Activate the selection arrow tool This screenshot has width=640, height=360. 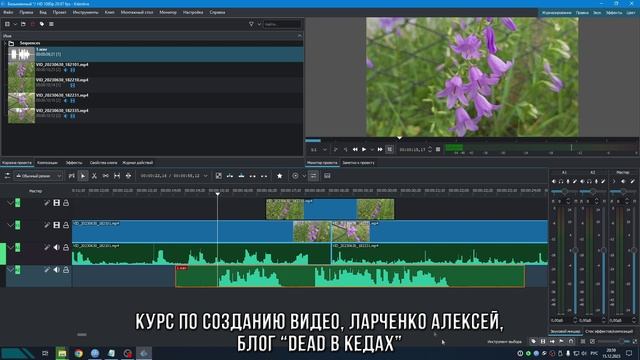click(83, 176)
